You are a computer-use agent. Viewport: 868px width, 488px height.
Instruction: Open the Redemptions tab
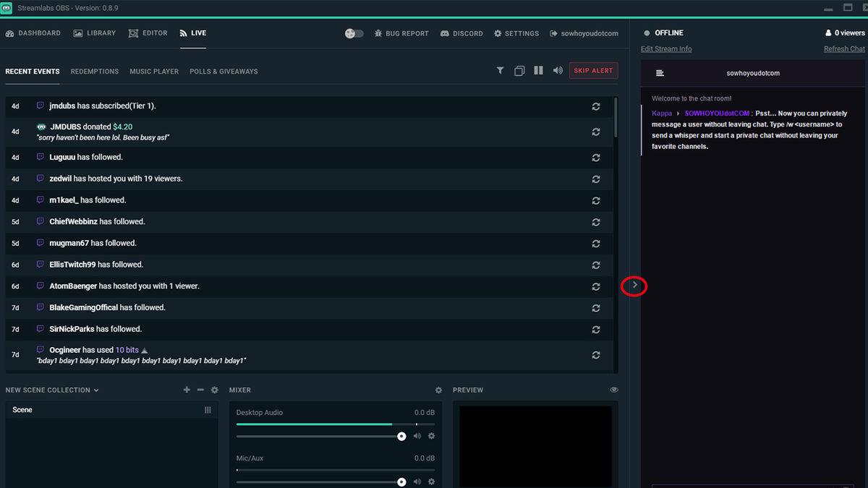pyautogui.click(x=94, y=72)
